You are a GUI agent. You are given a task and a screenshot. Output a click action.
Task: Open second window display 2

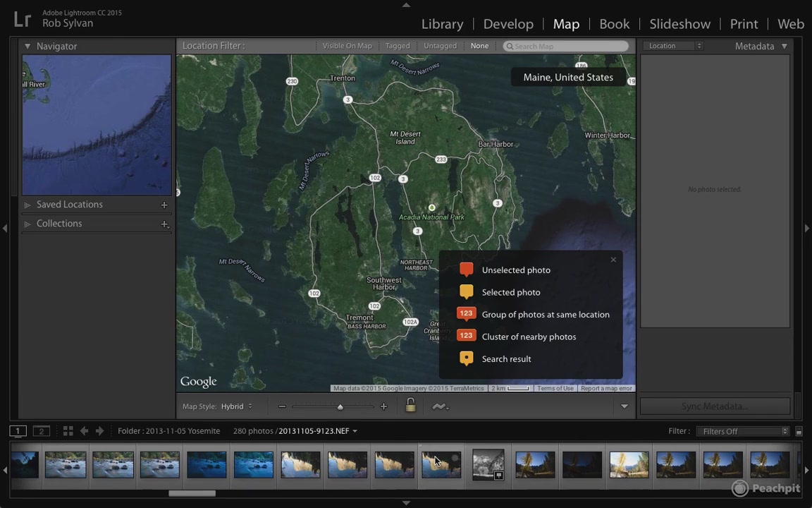(42, 431)
